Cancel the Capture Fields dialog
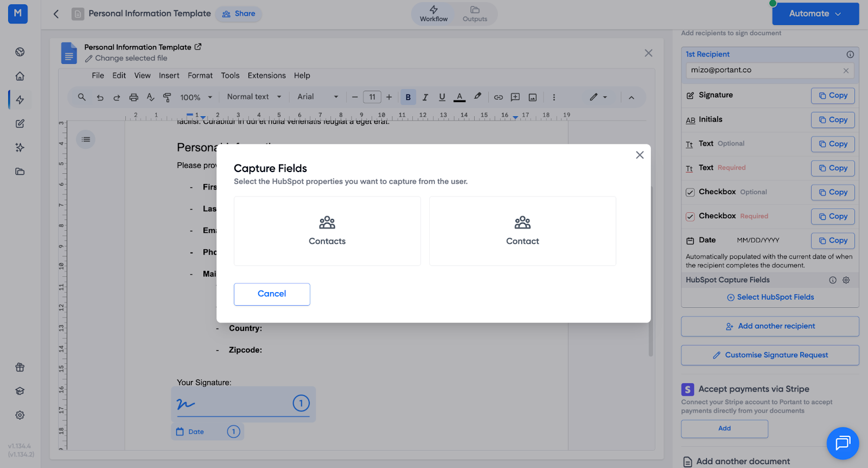 click(x=272, y=294)
